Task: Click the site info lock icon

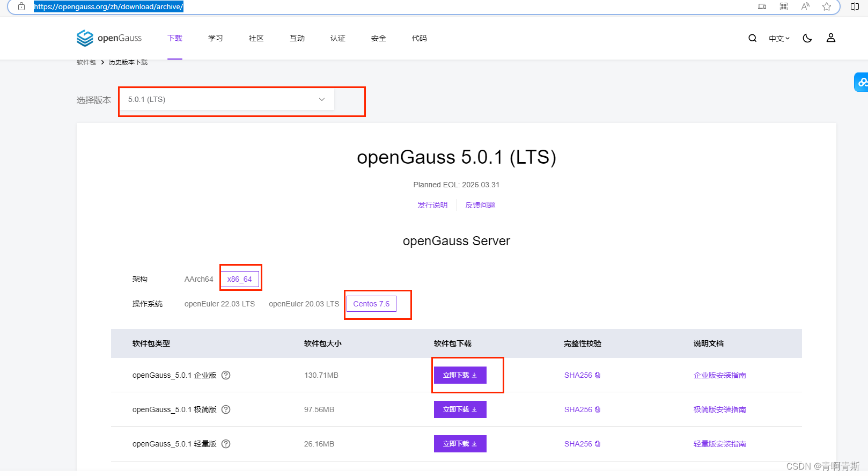Action: point(21,6)
